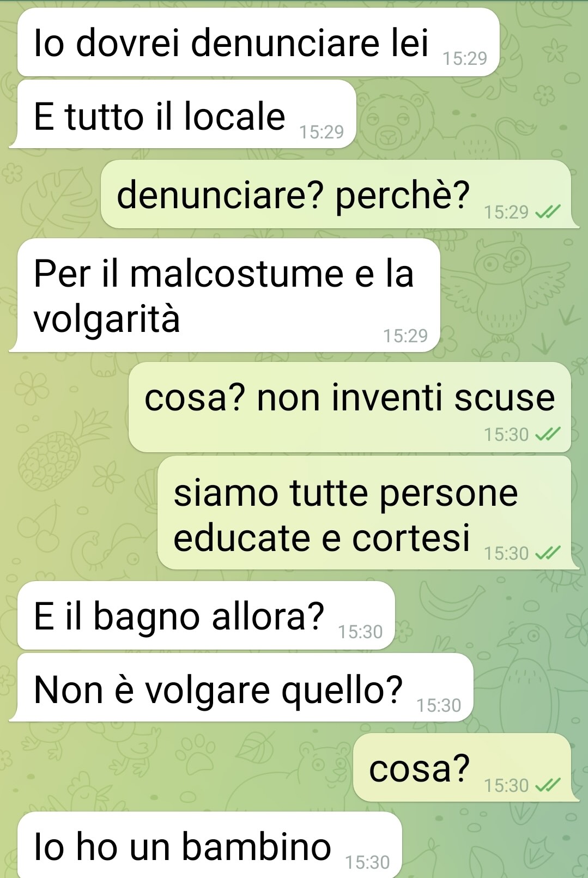Select the message 'E tutto il locale'
Image resolution: width=588 pixels, height=878 pixels.
pos(186,114)
